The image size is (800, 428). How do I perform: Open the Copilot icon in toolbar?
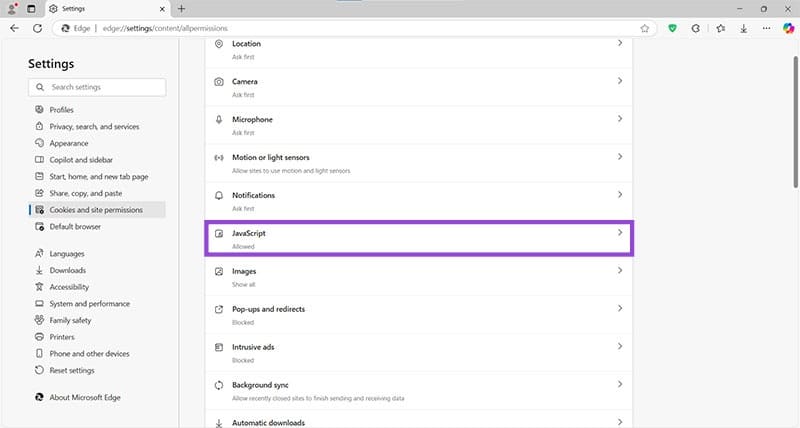(787, 28)
